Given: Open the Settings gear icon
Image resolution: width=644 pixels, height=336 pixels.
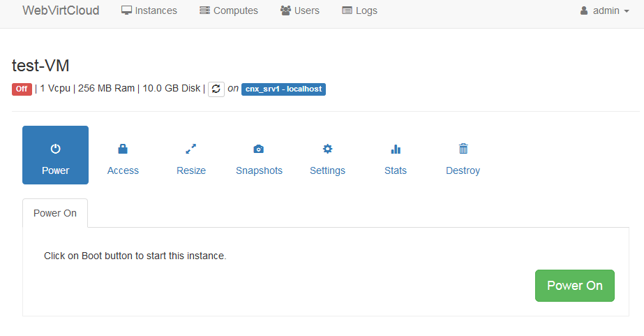Looking at the screenshot, I should pos(327,149).
